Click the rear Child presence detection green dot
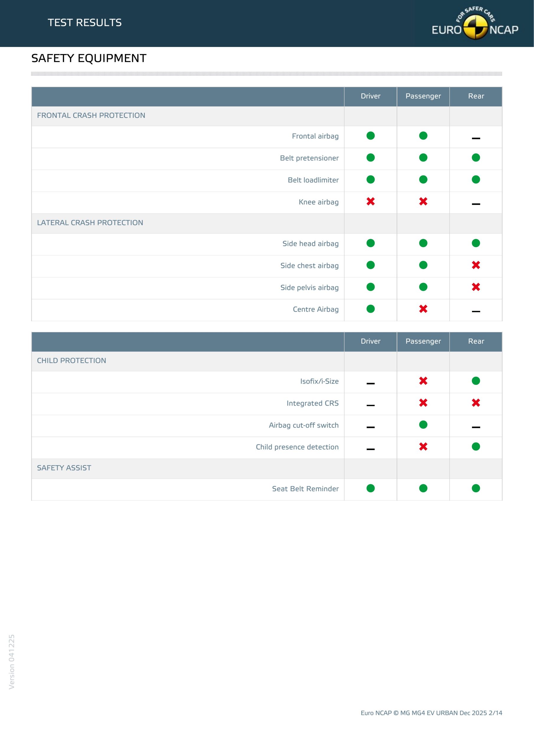534x756 pixels. 476,447
